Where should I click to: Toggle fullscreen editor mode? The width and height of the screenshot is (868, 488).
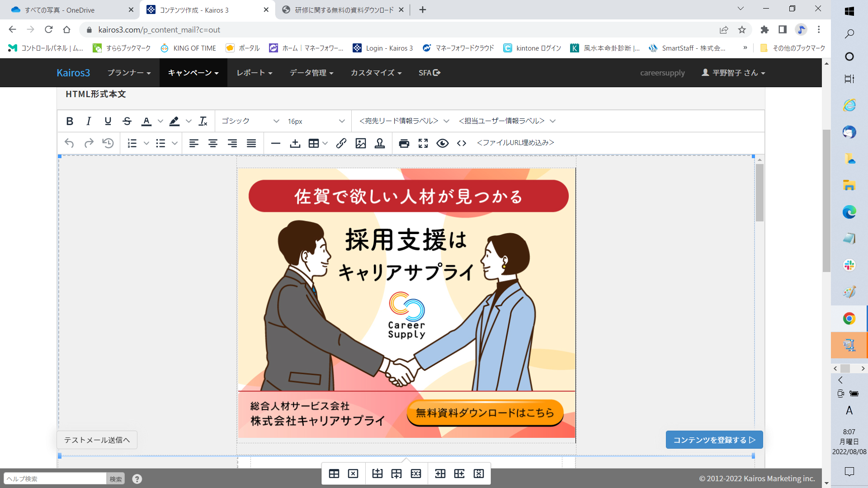click(423, 143)
